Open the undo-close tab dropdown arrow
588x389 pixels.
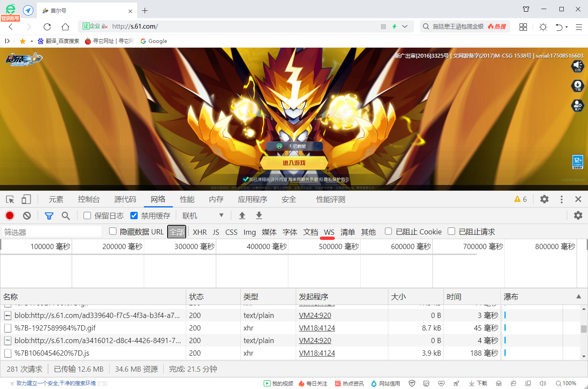[x=566, y=27]
